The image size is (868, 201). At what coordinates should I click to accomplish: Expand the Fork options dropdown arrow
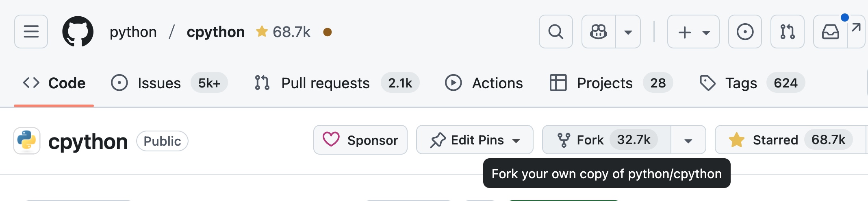point(688,140)
